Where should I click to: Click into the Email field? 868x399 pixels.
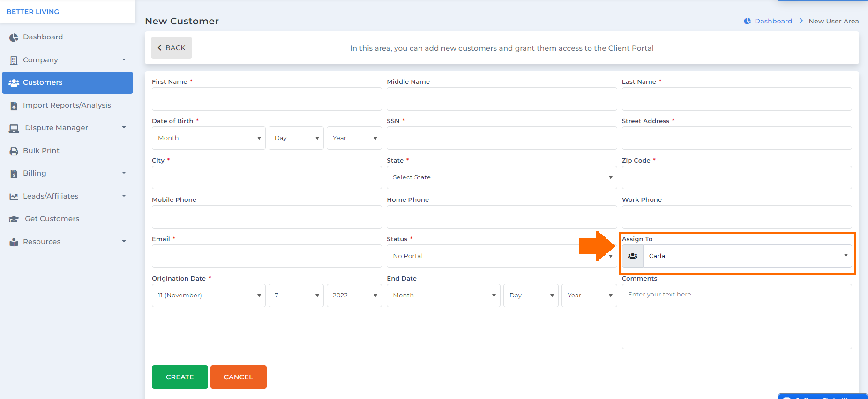point(267,256)
